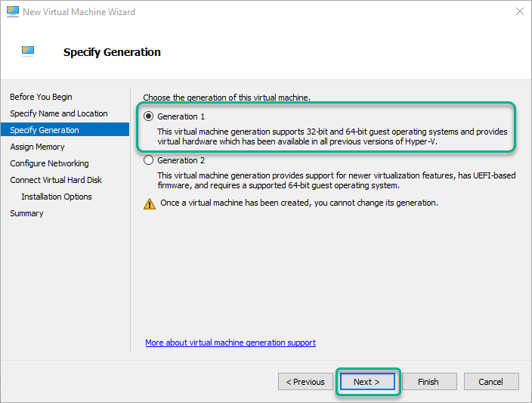Click the wizard icon in title bar
Screen dimensions: 532x403
(13, 11)
